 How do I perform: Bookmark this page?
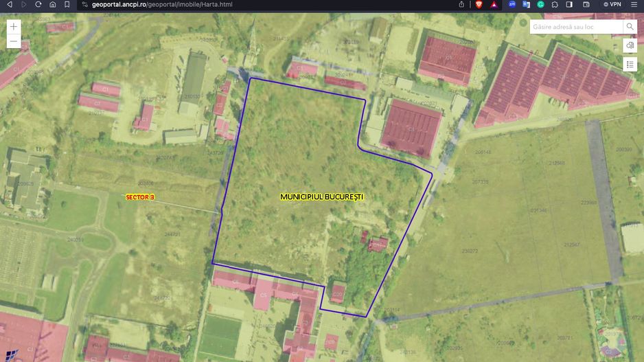pos(67,4)
